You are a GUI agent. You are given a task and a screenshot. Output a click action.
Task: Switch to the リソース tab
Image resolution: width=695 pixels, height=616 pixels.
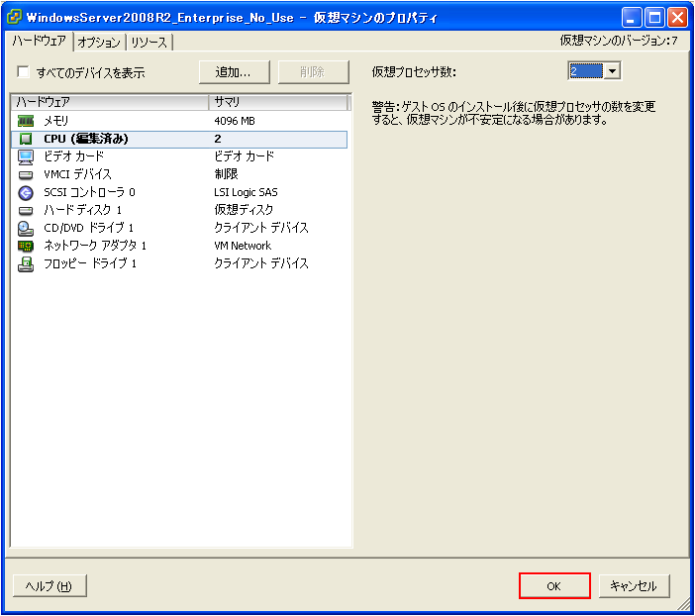149,43
